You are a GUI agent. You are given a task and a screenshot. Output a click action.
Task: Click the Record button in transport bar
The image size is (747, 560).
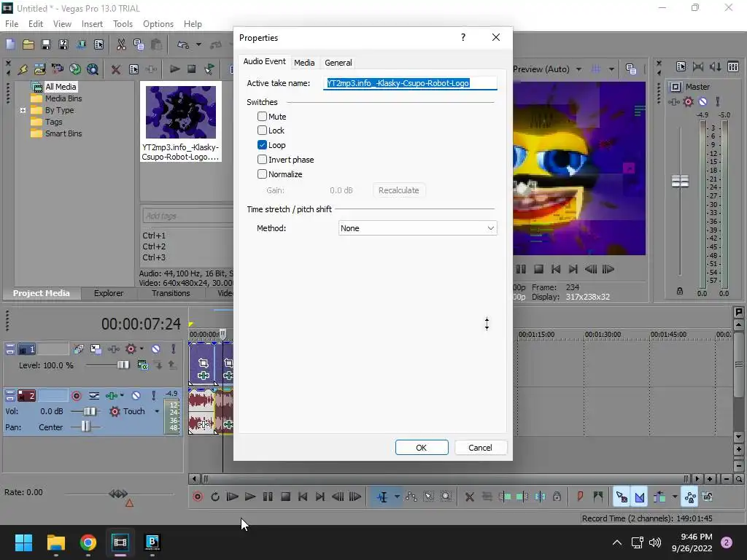[198, 497]
